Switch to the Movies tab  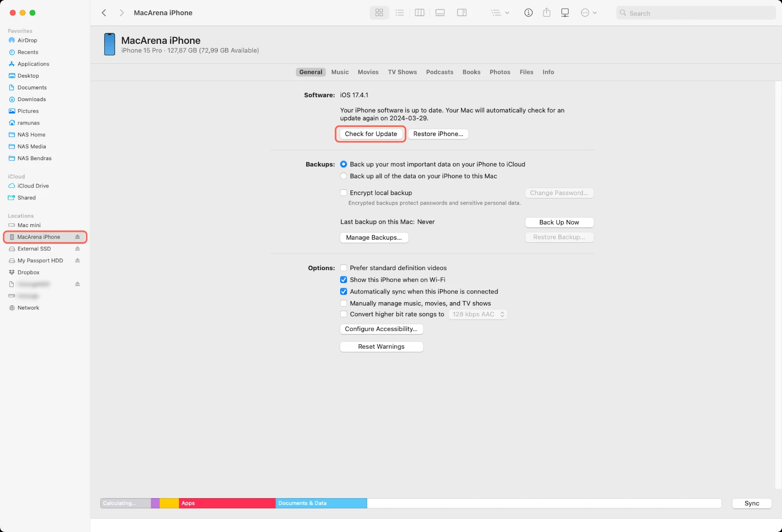pyautogui.click(x=368, y=72)
